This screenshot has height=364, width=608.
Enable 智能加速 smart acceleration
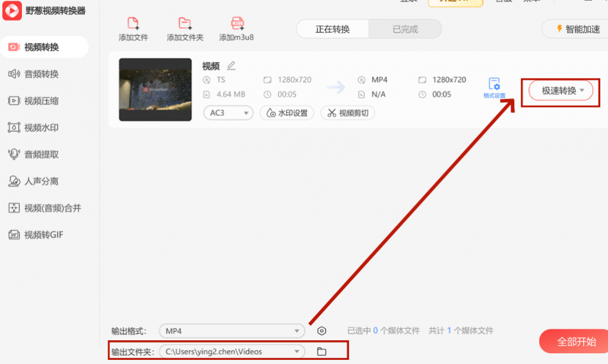(x=579, y=29)
